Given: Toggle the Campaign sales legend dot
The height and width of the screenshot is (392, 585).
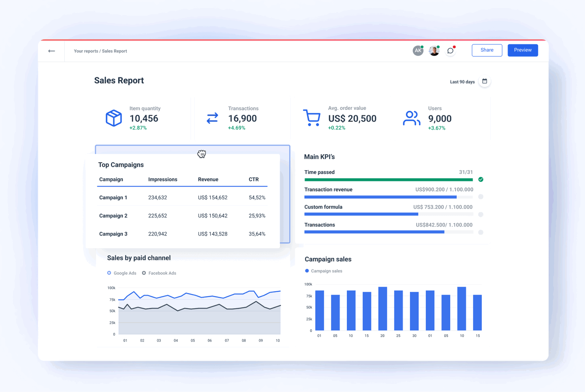Looking at the screenshot, I should [x=306, y=271].
